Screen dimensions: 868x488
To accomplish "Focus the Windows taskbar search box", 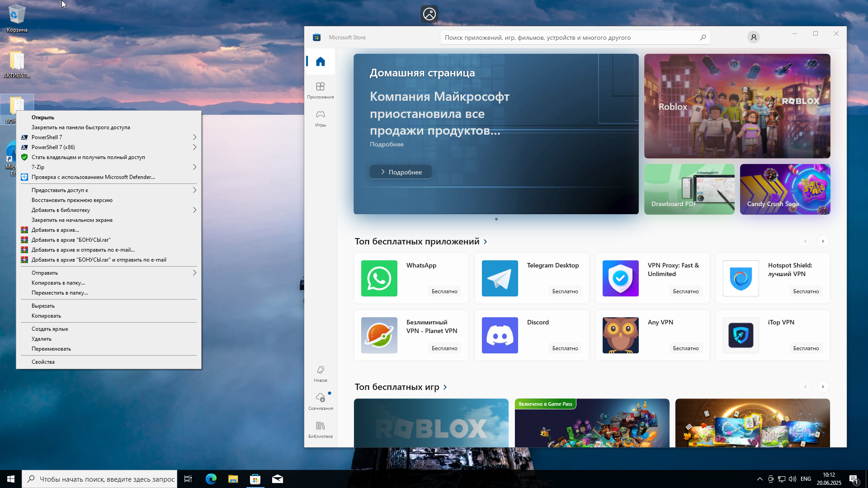I will (x=99, y=479).
